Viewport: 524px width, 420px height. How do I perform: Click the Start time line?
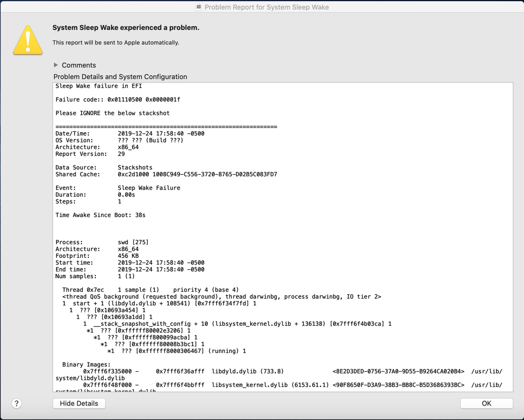(130, 263)
